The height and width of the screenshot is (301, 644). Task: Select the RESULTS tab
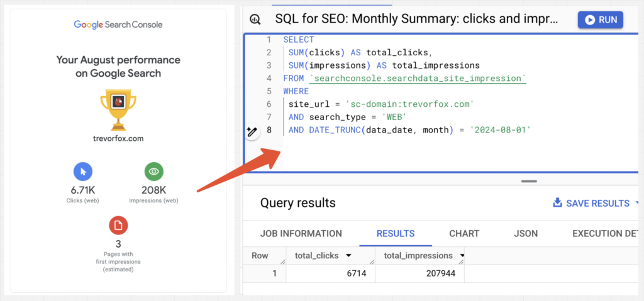(x=396, y=234)
